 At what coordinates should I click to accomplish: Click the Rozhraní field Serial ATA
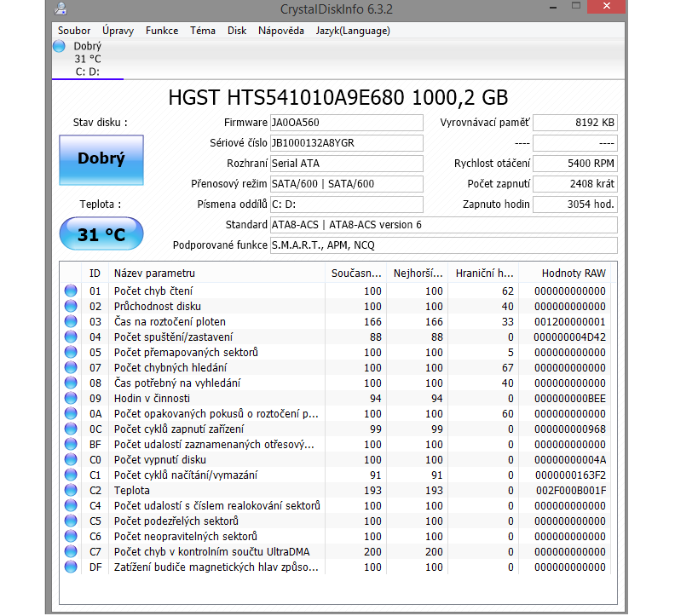(346, 164)
